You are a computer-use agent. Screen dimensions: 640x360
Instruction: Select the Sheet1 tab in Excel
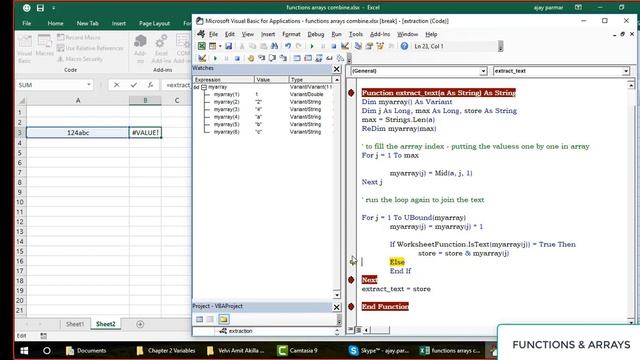[x=75, y=324]
